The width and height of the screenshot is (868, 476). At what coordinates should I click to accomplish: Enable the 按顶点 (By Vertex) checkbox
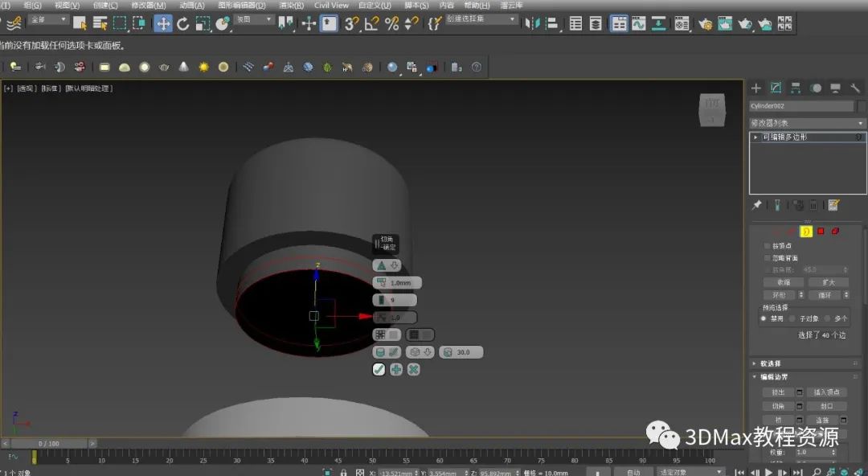(767, 246)
